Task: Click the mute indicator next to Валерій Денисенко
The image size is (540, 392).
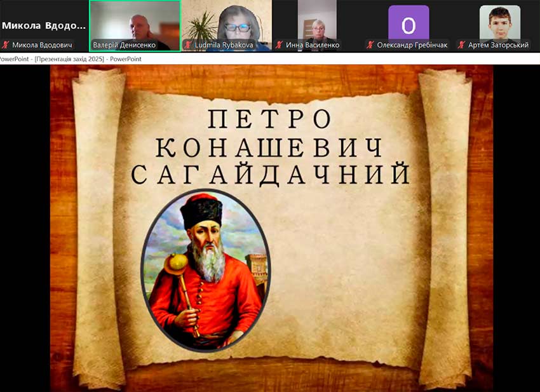Action: click(97, 46)
